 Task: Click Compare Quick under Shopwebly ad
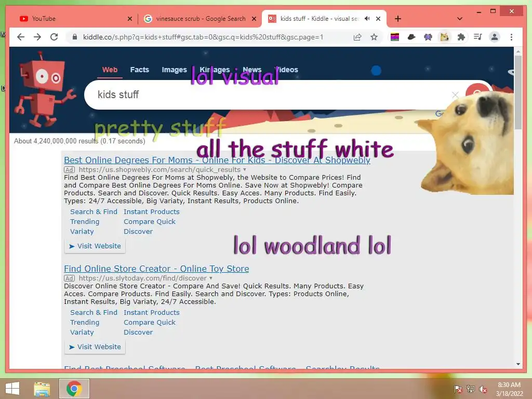pos(149,221)
